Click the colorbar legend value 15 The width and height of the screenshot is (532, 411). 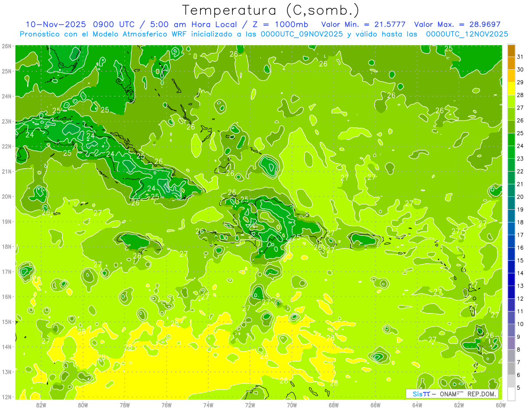[520, 260]
